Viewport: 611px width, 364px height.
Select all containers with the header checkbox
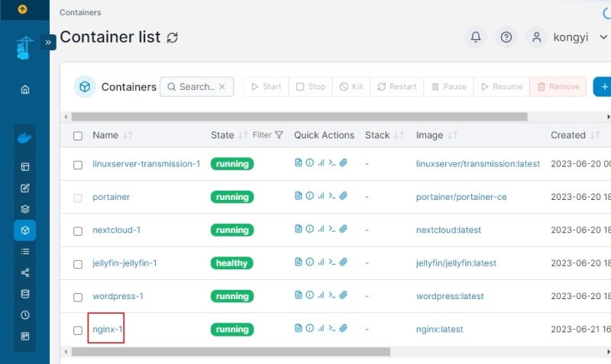click(x=78, y=136)
